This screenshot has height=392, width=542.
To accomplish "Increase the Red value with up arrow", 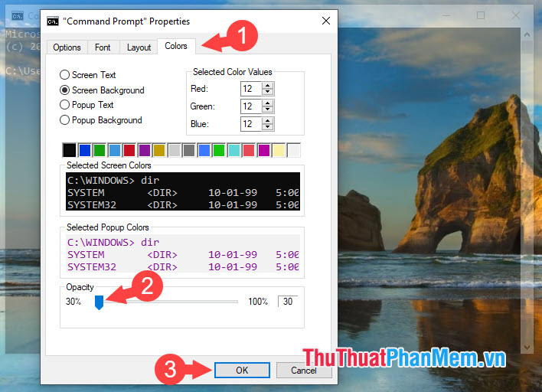I will pyautogui.click(x=267, y=86).
